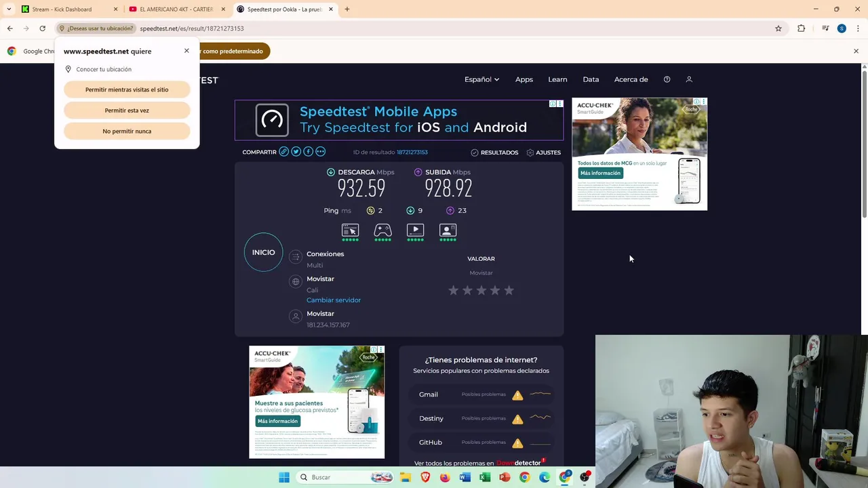868x488 pixels.
Task: Open the help question-mark icon in header
Action: pyautogui.click(x=667, y=79)
